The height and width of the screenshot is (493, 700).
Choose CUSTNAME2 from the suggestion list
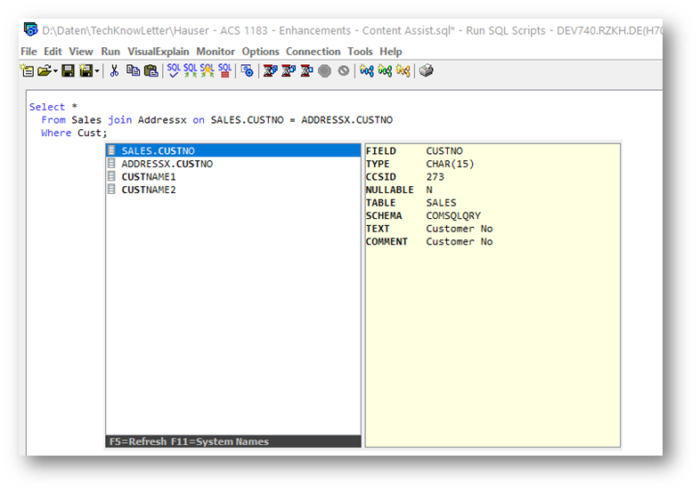point(233,189)
